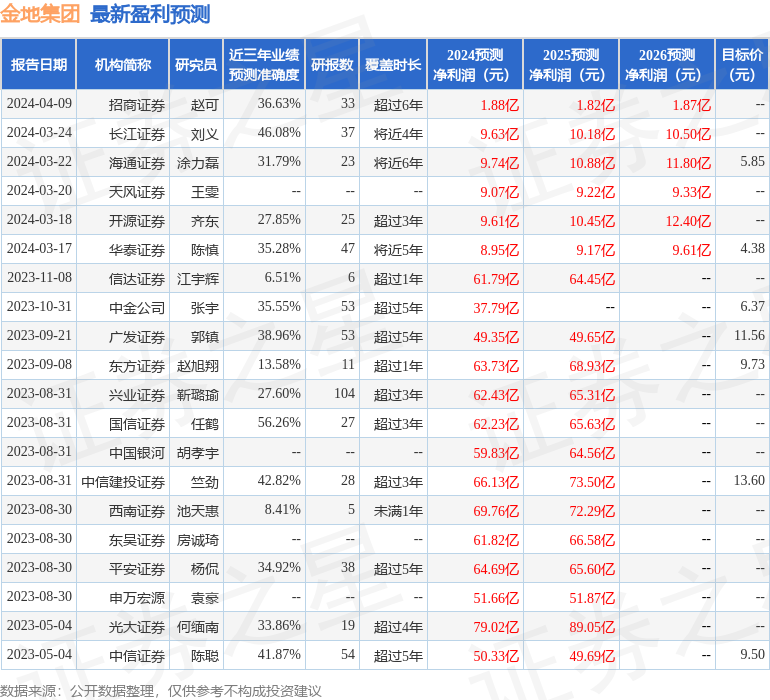
Task: Click the 2023-11-08 report date
Action: coord(39,277)
